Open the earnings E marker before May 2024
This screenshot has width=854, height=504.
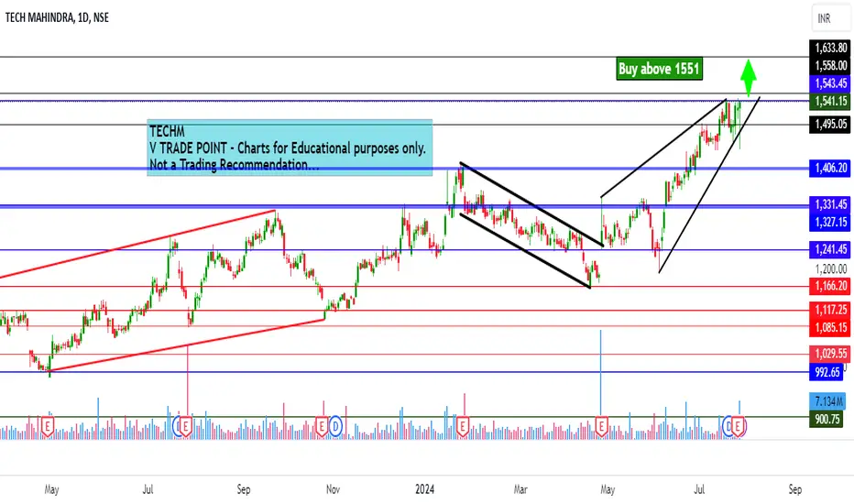click(x=601, y=426)
